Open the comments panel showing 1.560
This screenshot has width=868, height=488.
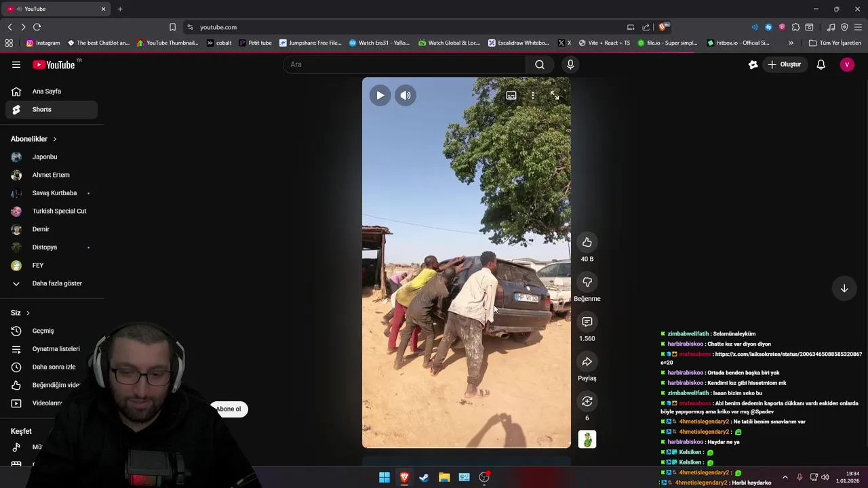[587, 322]
